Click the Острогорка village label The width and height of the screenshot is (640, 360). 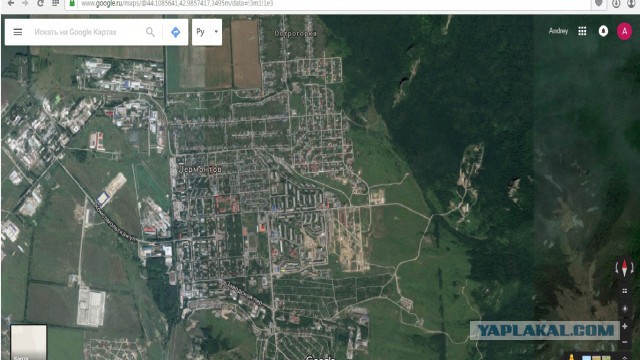pos(295,33)
